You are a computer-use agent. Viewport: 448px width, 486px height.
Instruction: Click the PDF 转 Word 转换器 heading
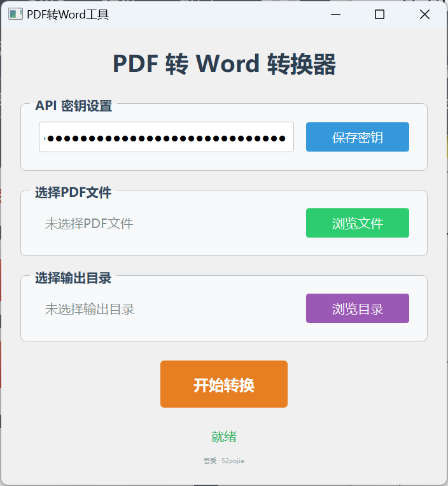[x=224, y=64]
